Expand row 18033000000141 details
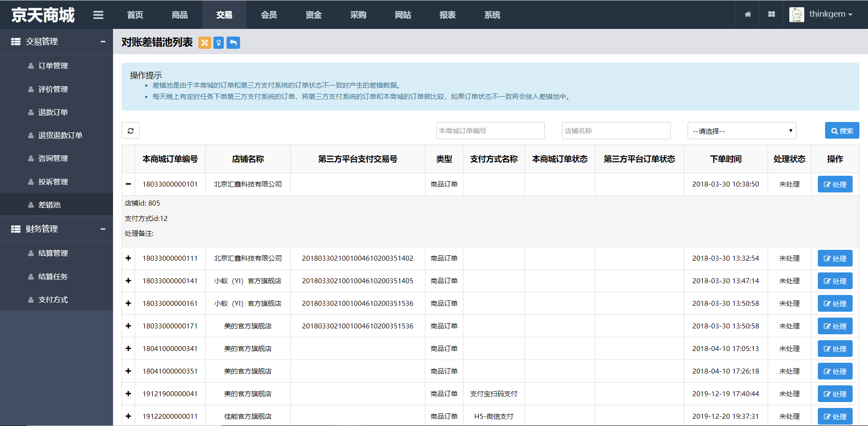This screenshot has height=426, width=868. [x=128, y=281]
